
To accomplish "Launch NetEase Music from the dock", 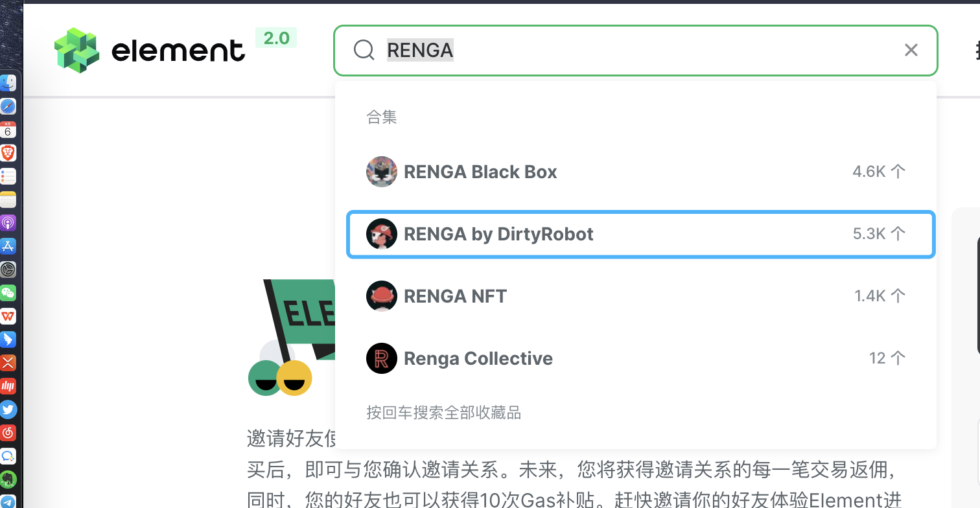I will (8, 433).
